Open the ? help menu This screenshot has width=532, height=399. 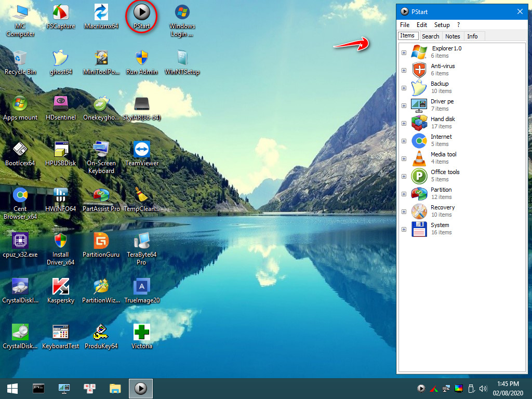458,25
